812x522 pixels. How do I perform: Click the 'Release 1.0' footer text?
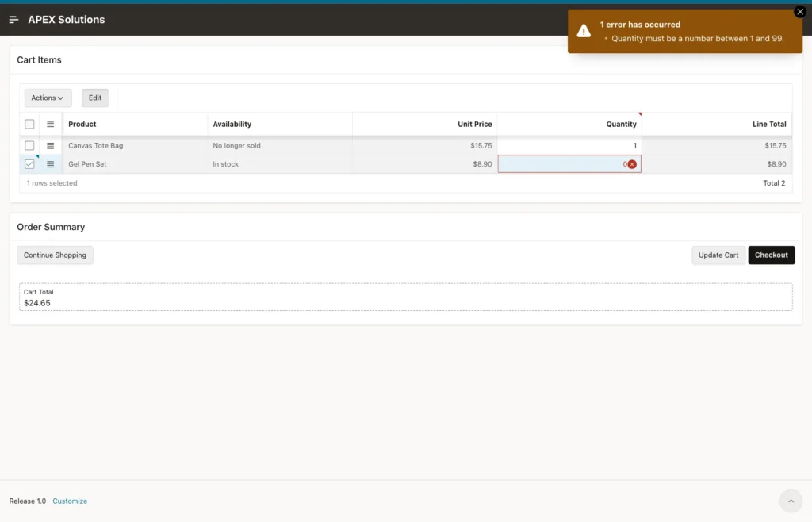pos(28,501)
